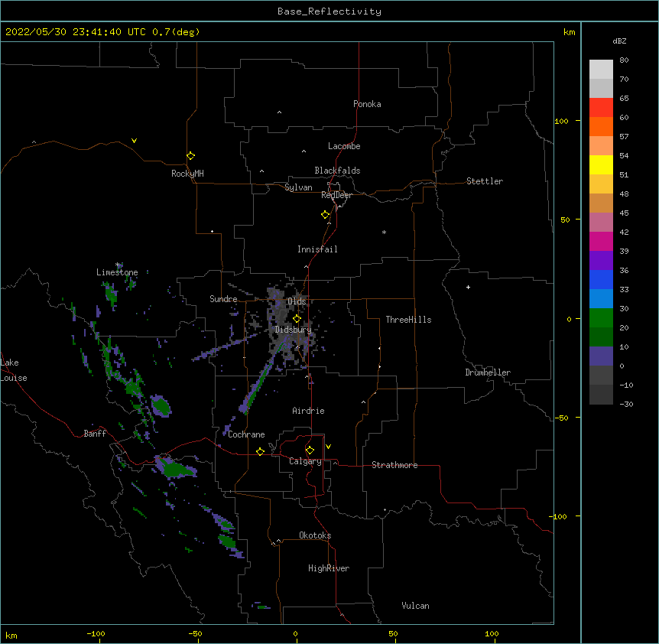Select the 10 dBZ purple color swatch
This screenshot has height=644, width=659.
601,356
